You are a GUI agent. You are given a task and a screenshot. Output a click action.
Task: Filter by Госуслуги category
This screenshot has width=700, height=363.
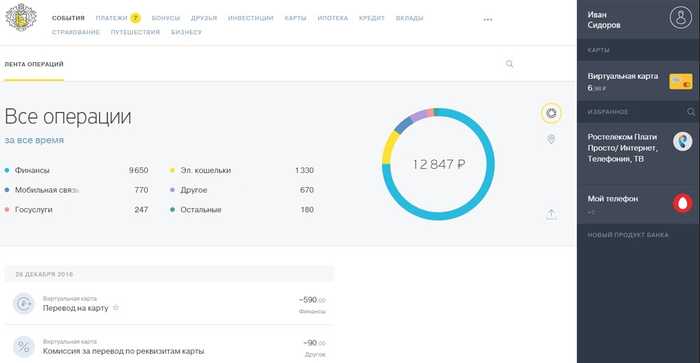pos(33,209)
